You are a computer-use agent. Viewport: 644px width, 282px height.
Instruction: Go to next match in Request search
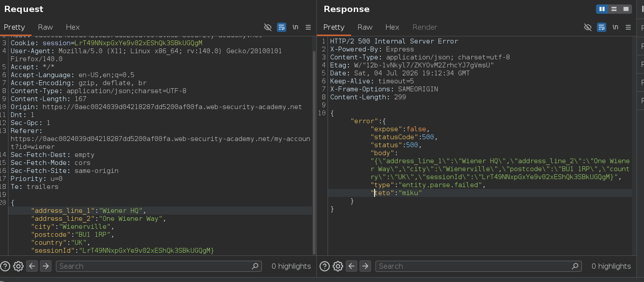(x=45, y=266)
